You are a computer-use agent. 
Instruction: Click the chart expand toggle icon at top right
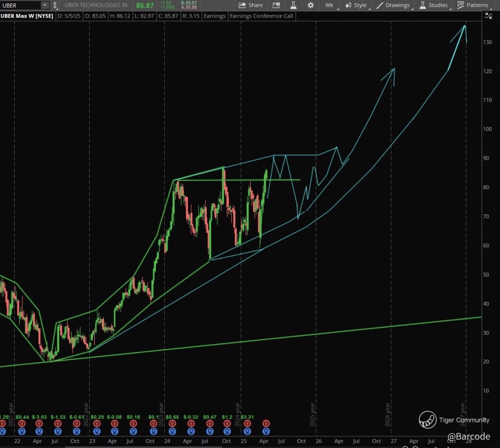click(x=489, y=16)
